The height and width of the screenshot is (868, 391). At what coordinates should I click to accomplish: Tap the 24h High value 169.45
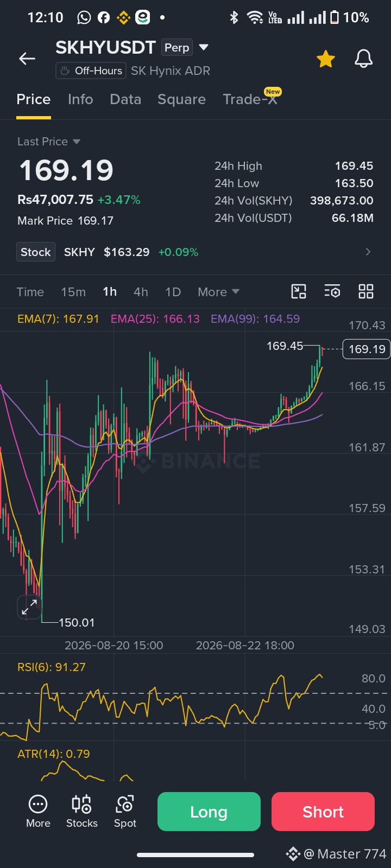(354, 166)
